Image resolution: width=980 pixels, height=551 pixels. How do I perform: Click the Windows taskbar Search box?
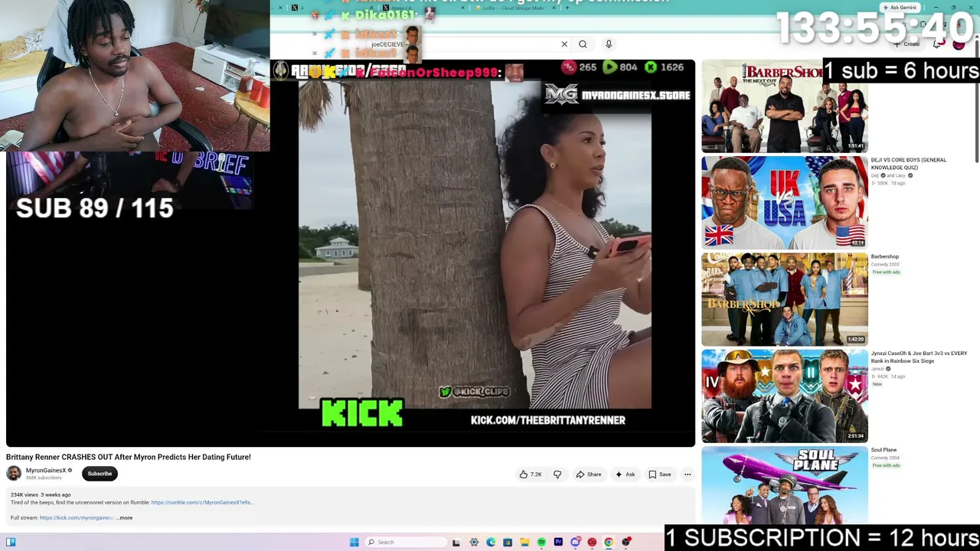click(404, 542)
